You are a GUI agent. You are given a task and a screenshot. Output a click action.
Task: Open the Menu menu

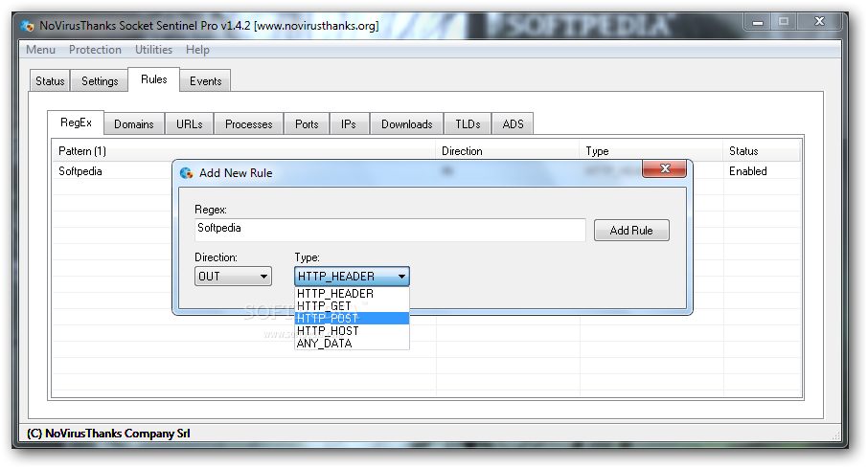tap(40, 50)
